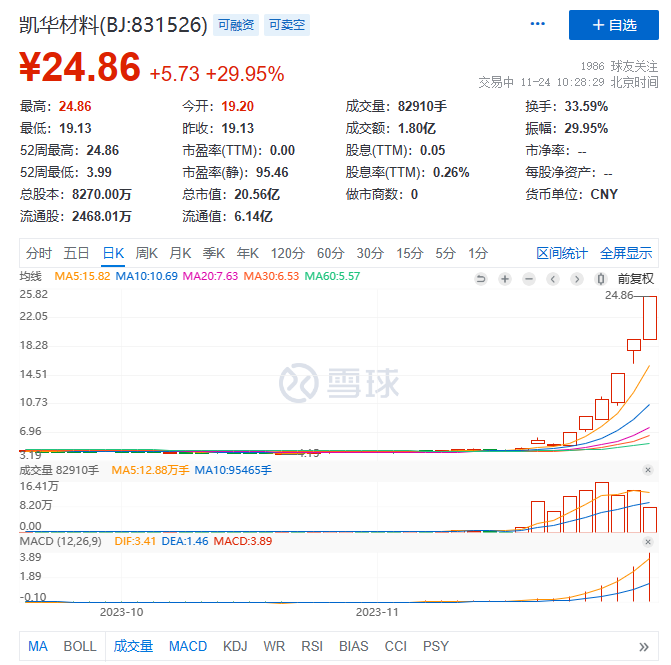Click the tallest red volume bar
Image resolution: width=671 pixels, height=665 pixels.
[x=602, y=507]
